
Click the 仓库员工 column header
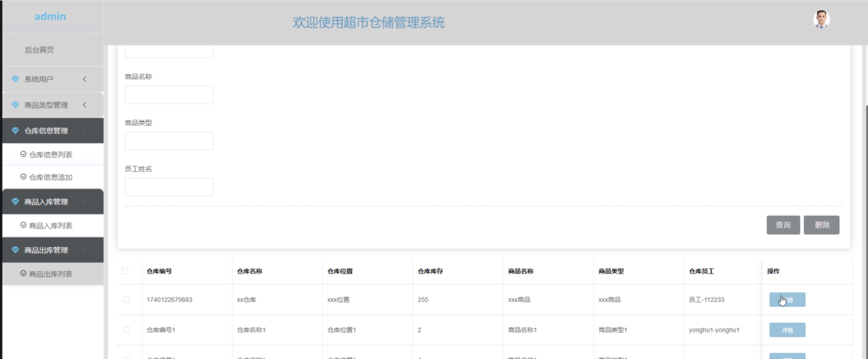tap(701, 272)
